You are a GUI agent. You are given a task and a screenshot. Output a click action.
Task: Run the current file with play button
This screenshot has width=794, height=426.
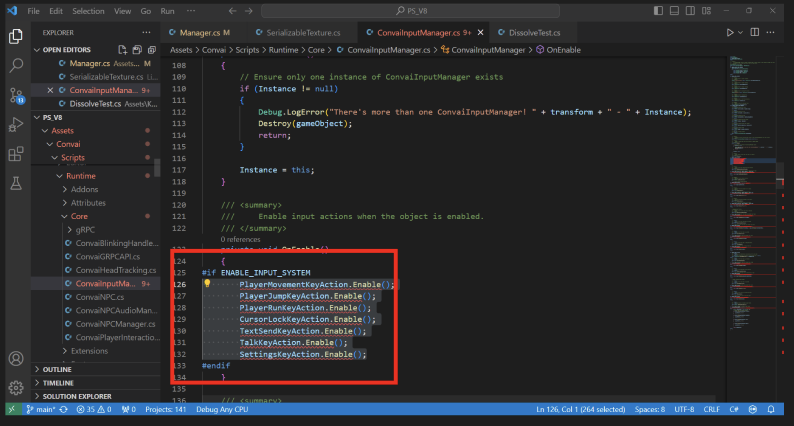pyautogui.click(x=730, y=32)
